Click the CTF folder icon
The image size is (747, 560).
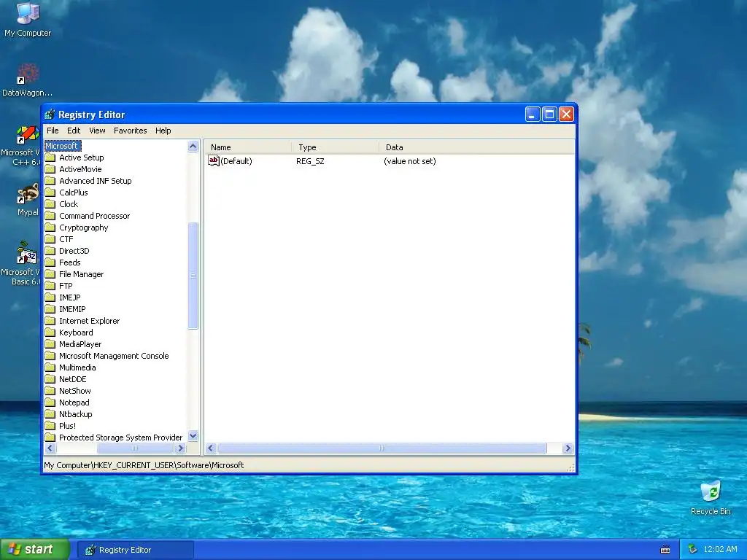[50, 239]
